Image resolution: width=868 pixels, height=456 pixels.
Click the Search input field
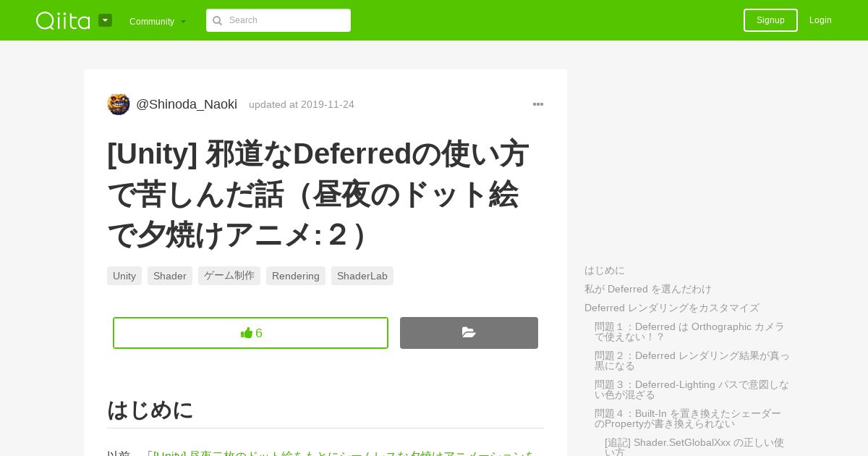click(278, 20)
